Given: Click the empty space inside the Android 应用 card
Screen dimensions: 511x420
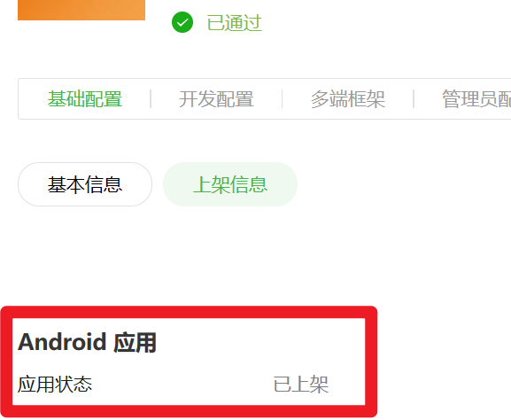Looking at the screenshot, I should (260, 342).
